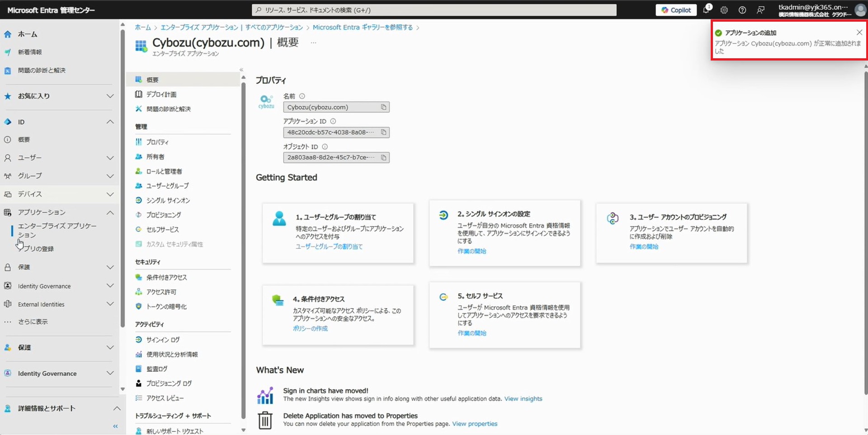Click 作業の開始 in シングル サインオン card

[472, 251]
